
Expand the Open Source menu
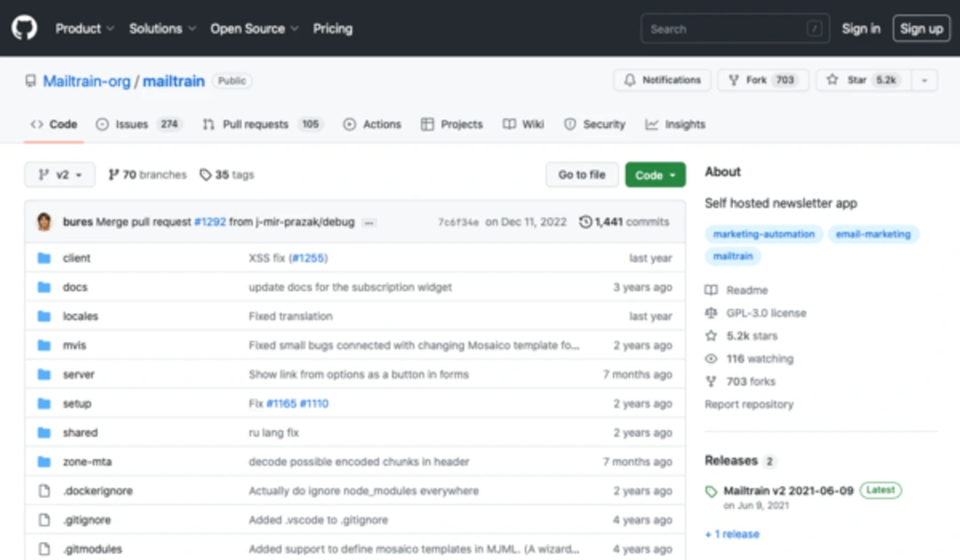tap(254, 28)
